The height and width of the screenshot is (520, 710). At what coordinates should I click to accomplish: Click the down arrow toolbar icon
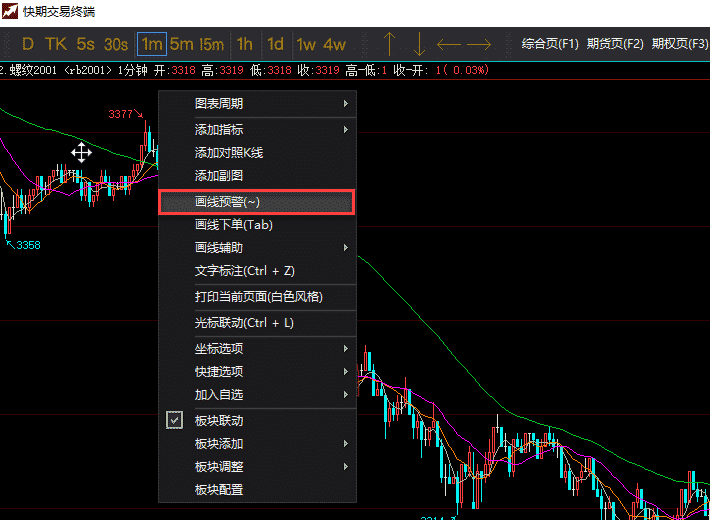click(x=419, y=44)
